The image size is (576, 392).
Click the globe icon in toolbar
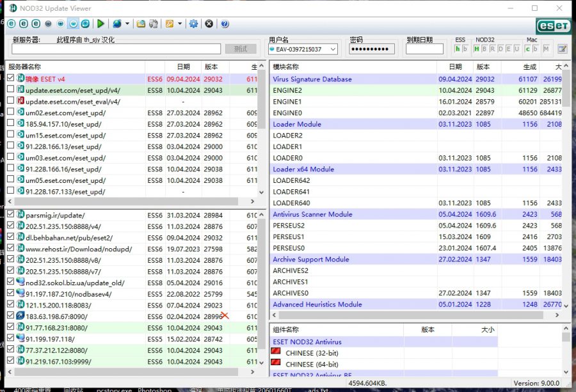coord(117,24)
